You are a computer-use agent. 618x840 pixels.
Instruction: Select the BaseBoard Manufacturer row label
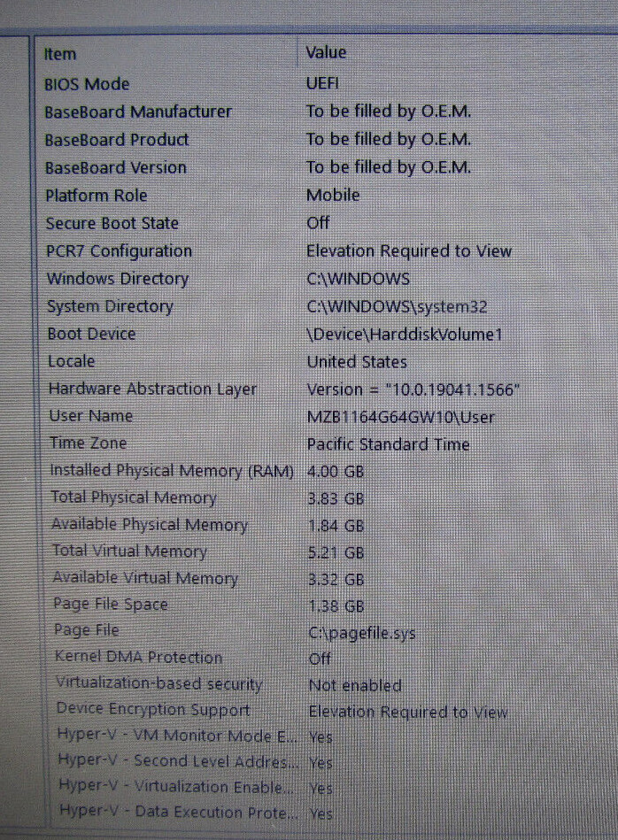(138, 112)
